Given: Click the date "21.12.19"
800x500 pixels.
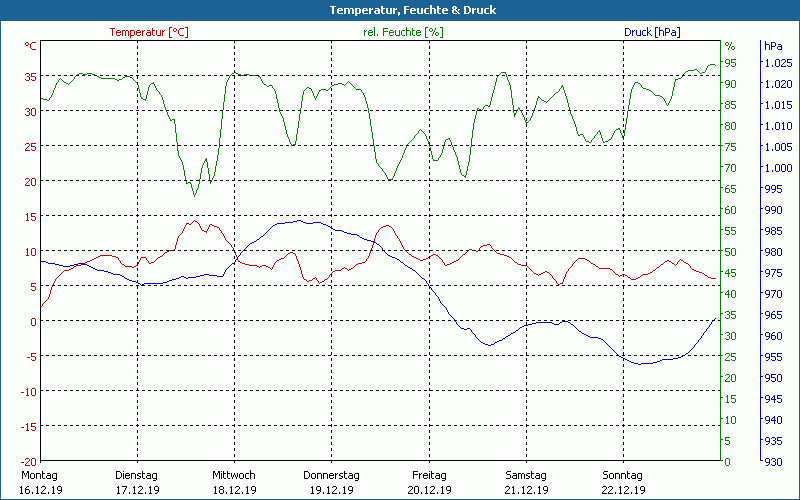Looking at the screenshot, I should pyautogui.click(x=527, y=490).
